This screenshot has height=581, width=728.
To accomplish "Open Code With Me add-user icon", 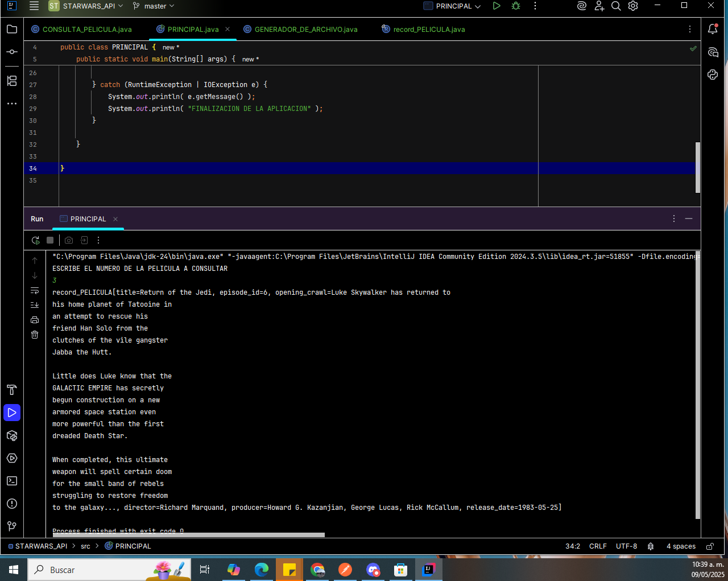I will 599,6.
